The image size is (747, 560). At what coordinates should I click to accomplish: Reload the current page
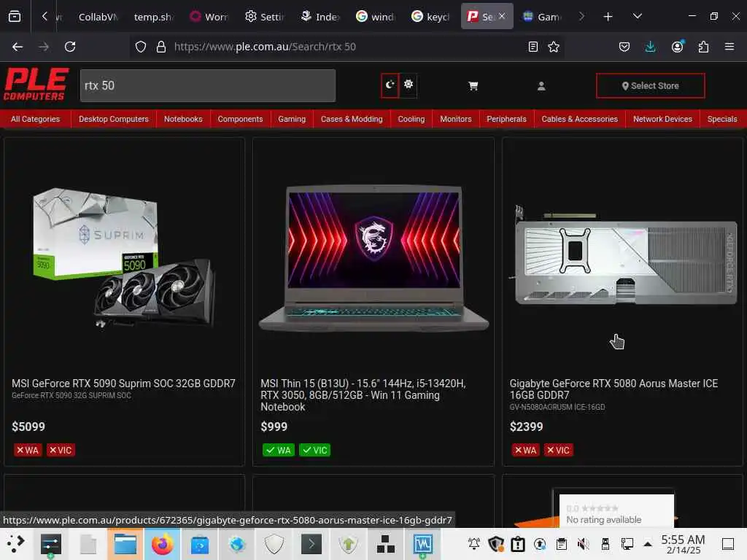pos(70,47)
